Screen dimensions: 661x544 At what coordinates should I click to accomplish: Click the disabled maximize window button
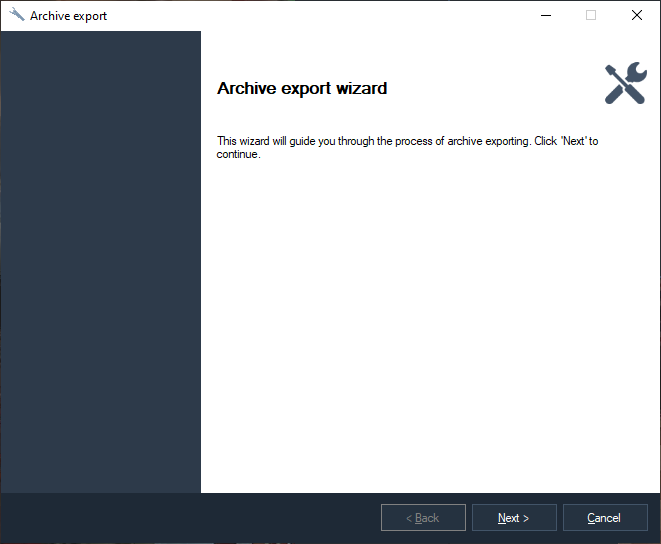tap(591, 15)
